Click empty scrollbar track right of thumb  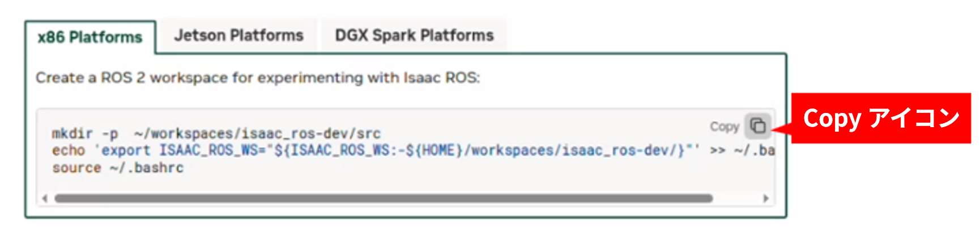coord(736,199)
